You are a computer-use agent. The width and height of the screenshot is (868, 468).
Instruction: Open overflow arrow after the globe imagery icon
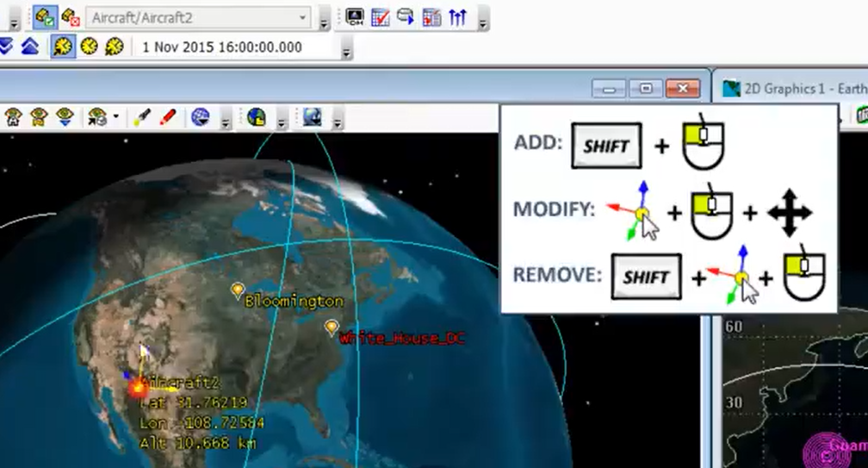coord(337,119)
